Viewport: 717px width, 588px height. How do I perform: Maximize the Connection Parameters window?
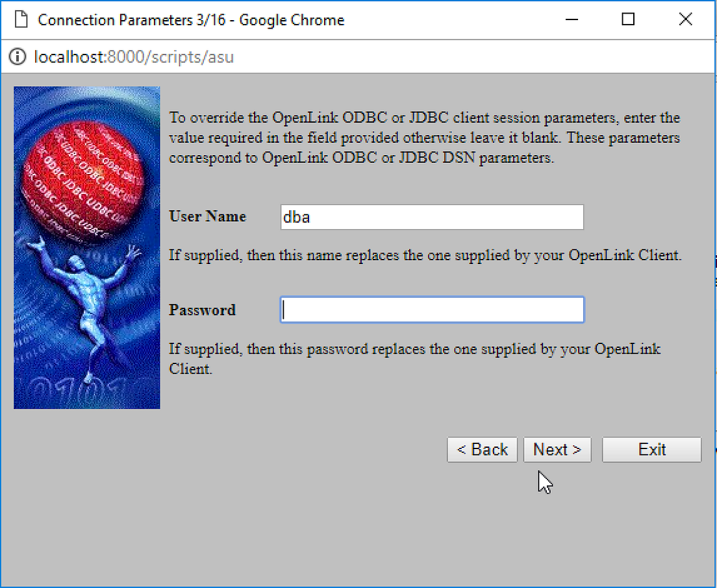pos(627,19)
